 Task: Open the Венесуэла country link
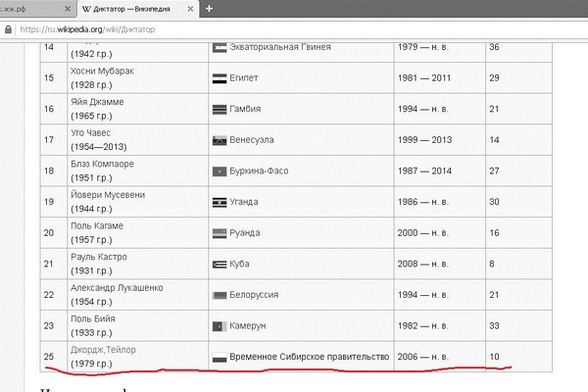(252, 140)
